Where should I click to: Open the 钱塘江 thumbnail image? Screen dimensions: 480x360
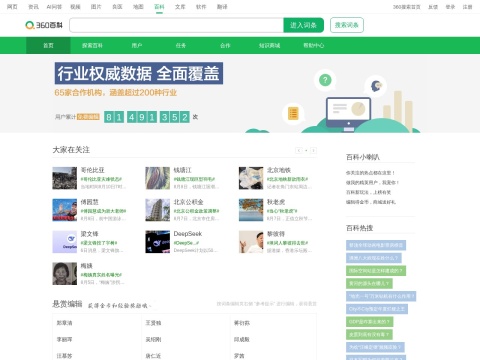click(x=158, y=178)
